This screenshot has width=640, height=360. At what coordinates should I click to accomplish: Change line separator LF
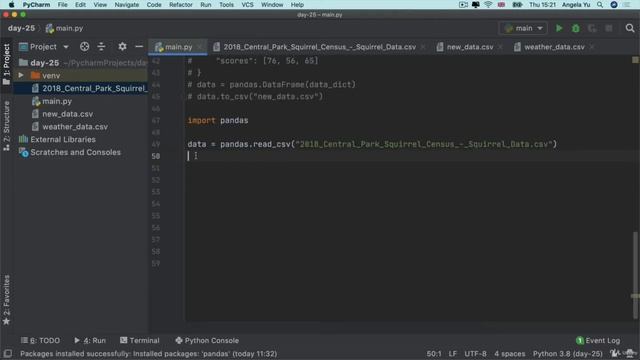tap(453, 353)
